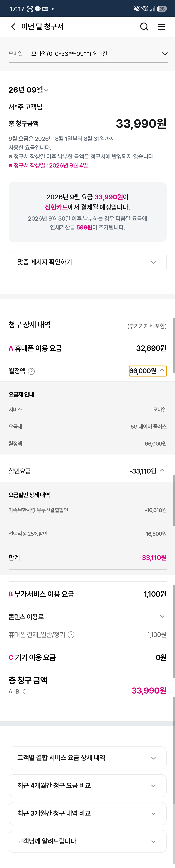Tap the 휴대폰 결제_일반/정기 charge row
The image size is (175, 868).
(87, 635)
